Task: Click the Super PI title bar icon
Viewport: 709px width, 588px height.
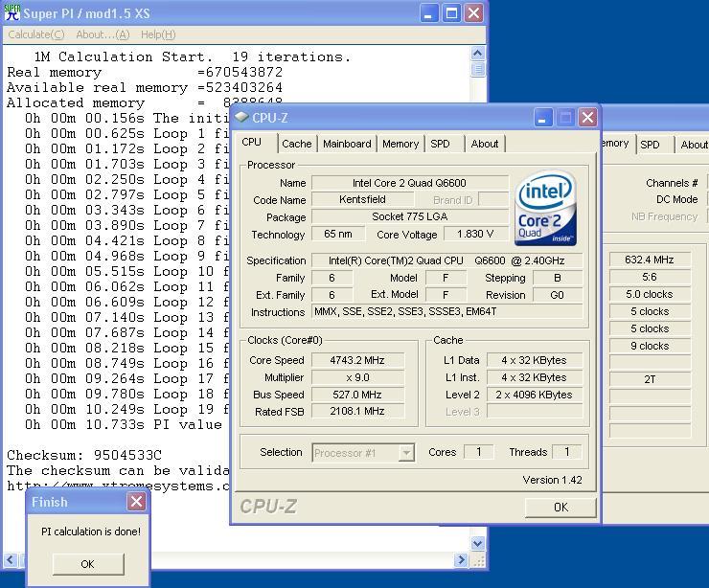Action: (x=11, y=13)
